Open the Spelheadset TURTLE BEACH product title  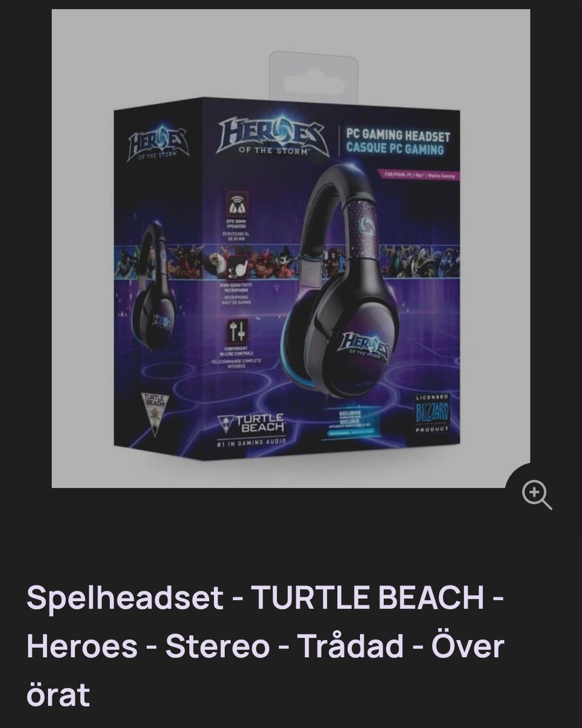coord(266,645)
